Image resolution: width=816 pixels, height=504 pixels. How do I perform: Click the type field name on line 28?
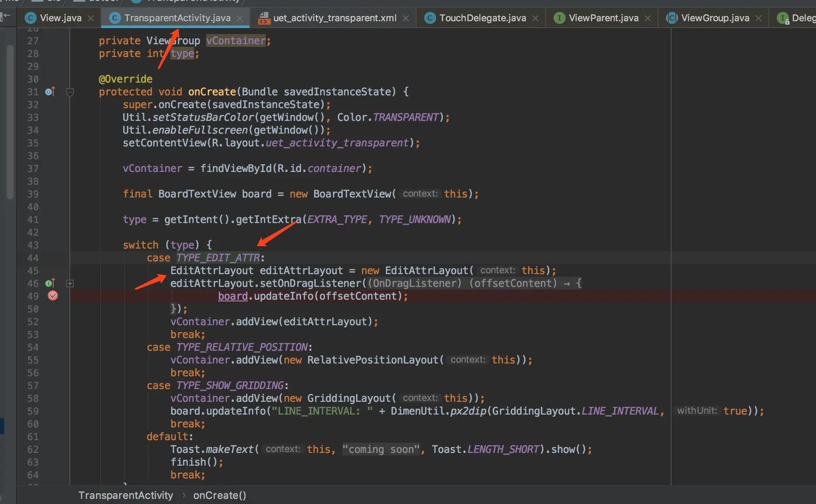[182, 53]
